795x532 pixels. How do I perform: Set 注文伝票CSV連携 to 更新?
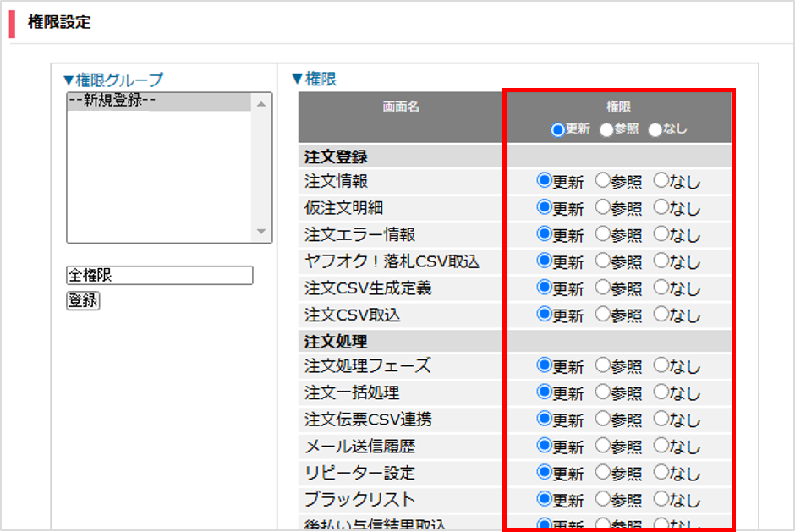pos(544,419)
